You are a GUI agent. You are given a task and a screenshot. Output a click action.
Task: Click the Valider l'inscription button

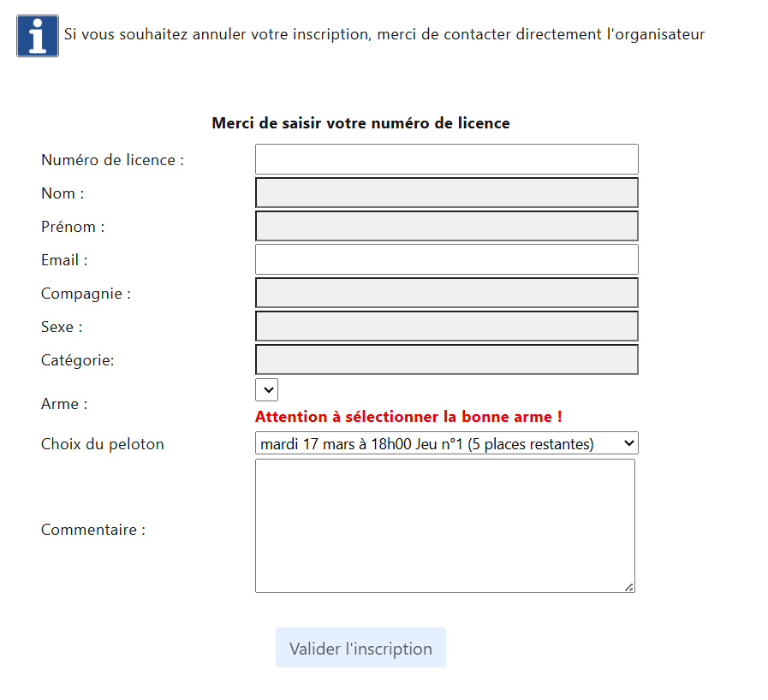[360, 647]
